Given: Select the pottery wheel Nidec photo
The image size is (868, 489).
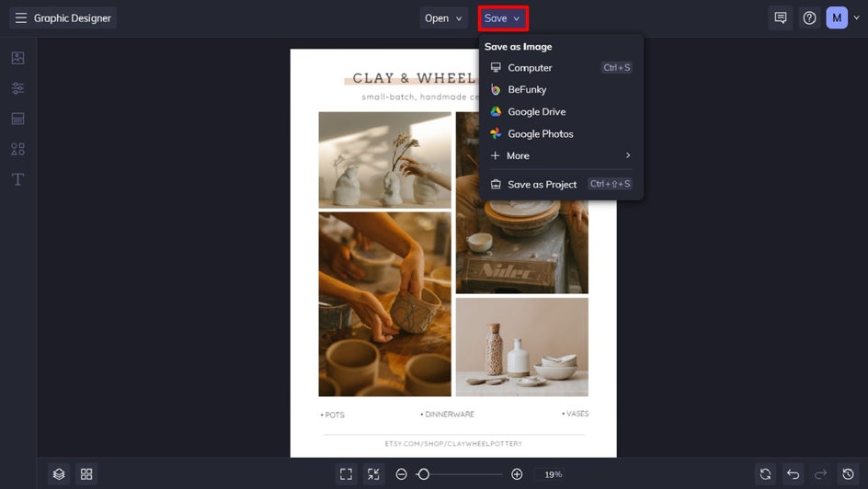Looking at the screenshot, I should pos(522,246).
